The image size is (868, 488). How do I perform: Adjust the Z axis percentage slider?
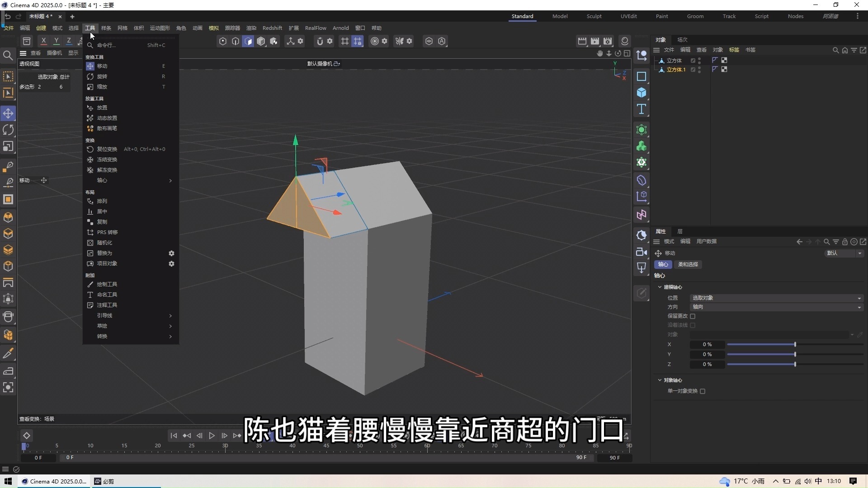795,364
